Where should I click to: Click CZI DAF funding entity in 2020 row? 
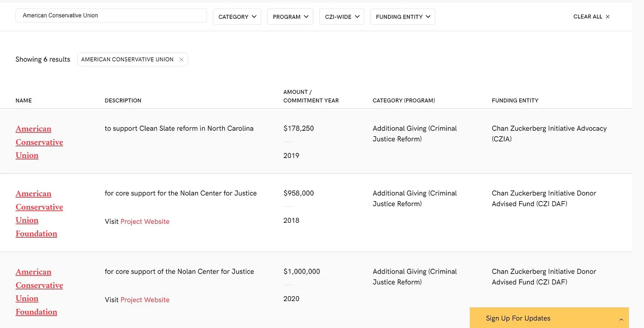tap(544, 277)
